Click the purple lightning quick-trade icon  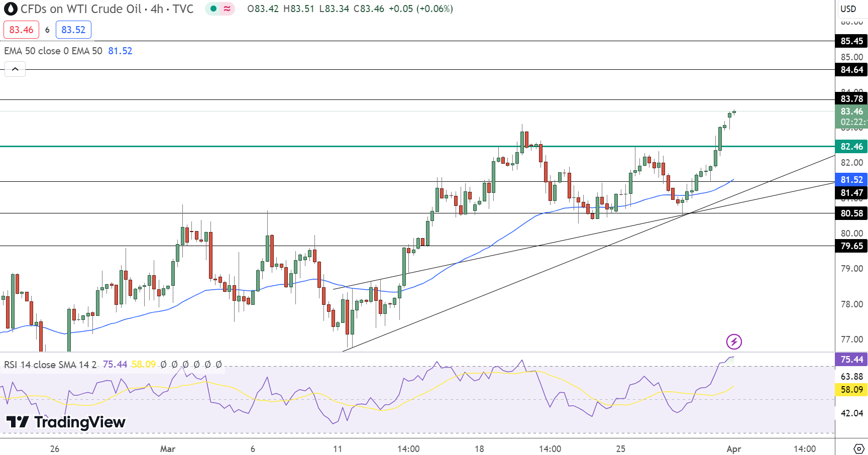pos(734,343)
